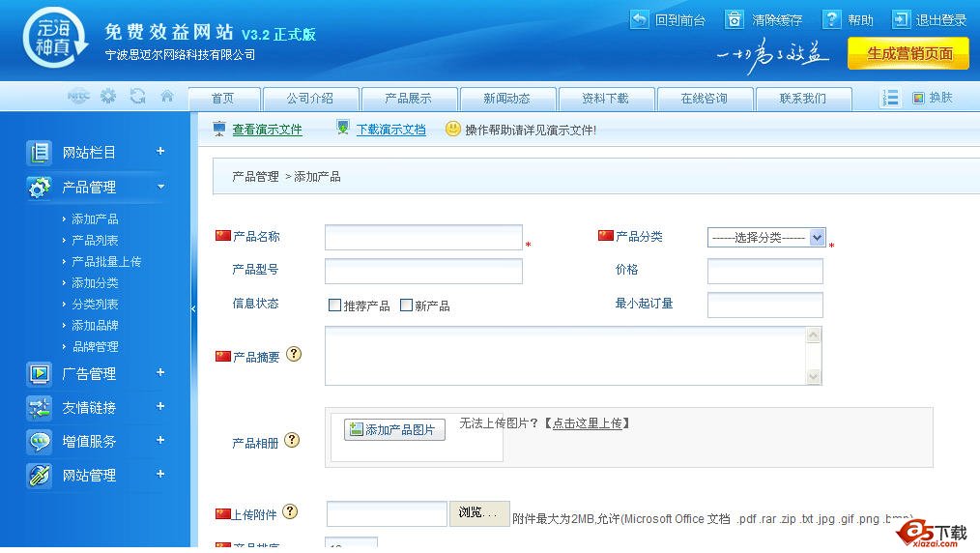Click the 友情链接 sidebar icon

(x=39, y=408)
